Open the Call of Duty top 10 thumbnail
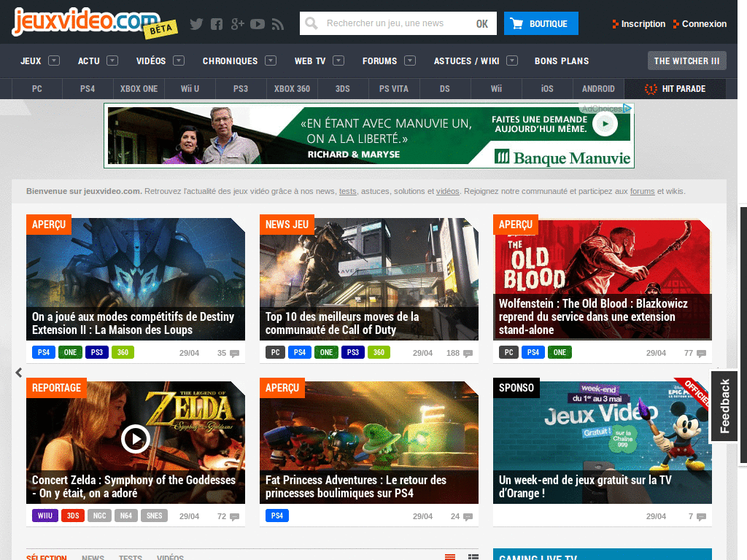The image size is (747, 560). pos(368,279)
